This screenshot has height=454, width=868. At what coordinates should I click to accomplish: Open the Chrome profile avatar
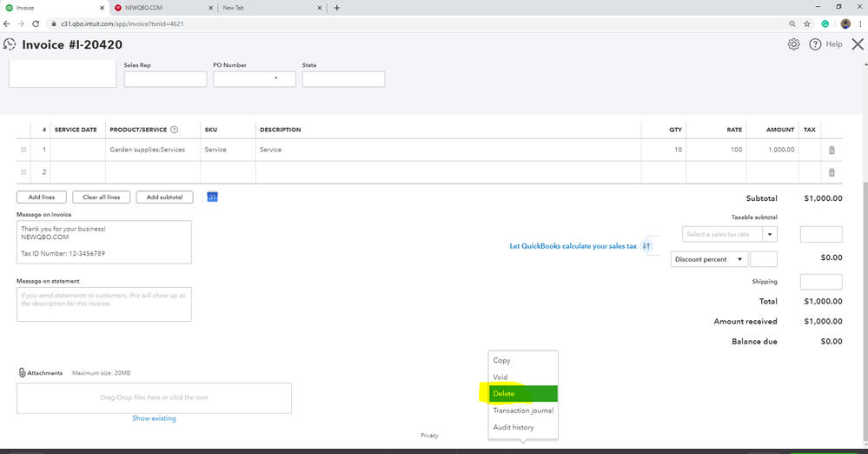845,23
